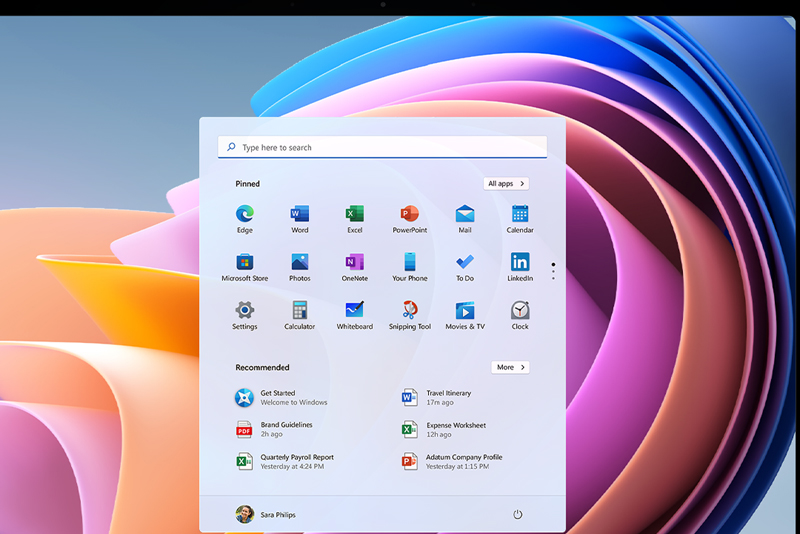
Task: Show More recommended items
Action: point(510,367)
